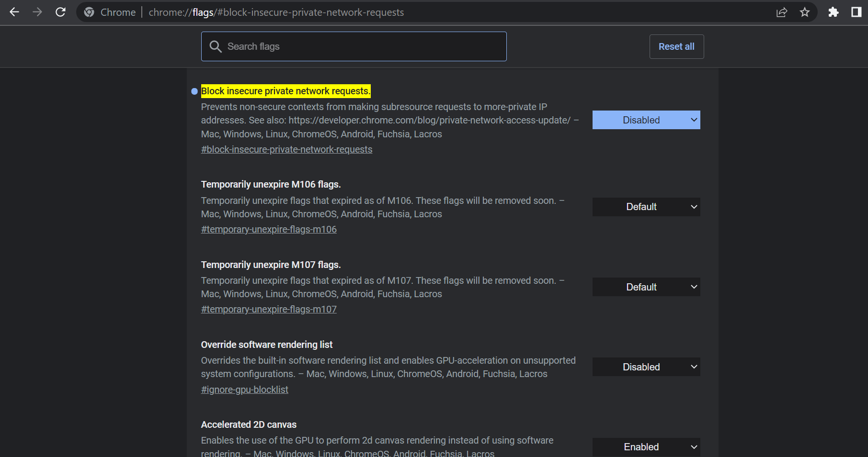Click the Chrome site info icon
Viewport: 868px width, 457px height.
pos(89,12)
